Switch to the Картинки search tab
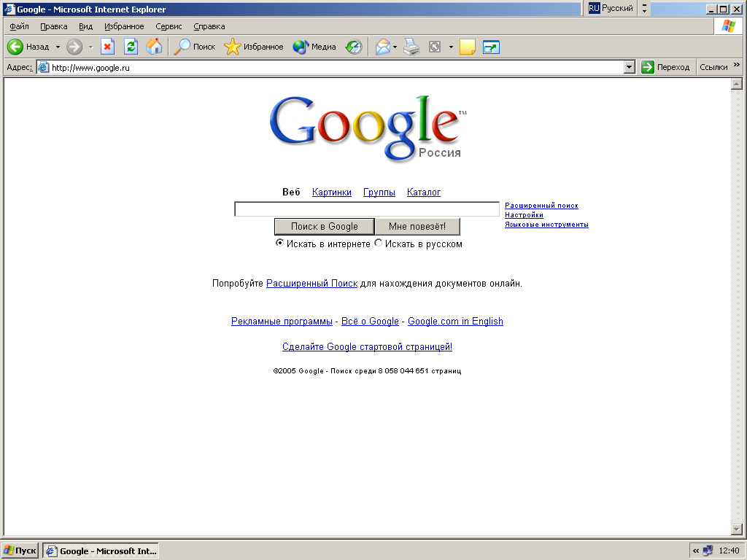747x560 pixels. click(x=332, y=192)
